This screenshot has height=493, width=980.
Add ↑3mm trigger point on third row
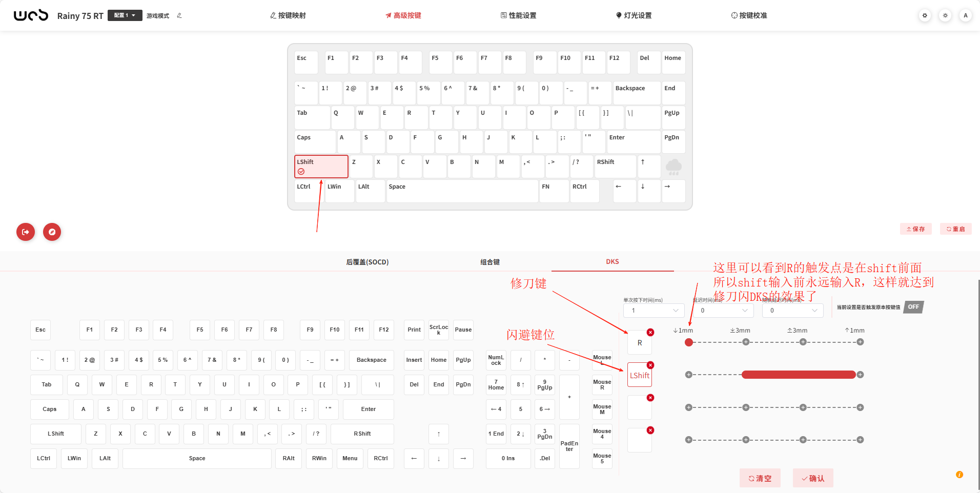tap(803, 407)
